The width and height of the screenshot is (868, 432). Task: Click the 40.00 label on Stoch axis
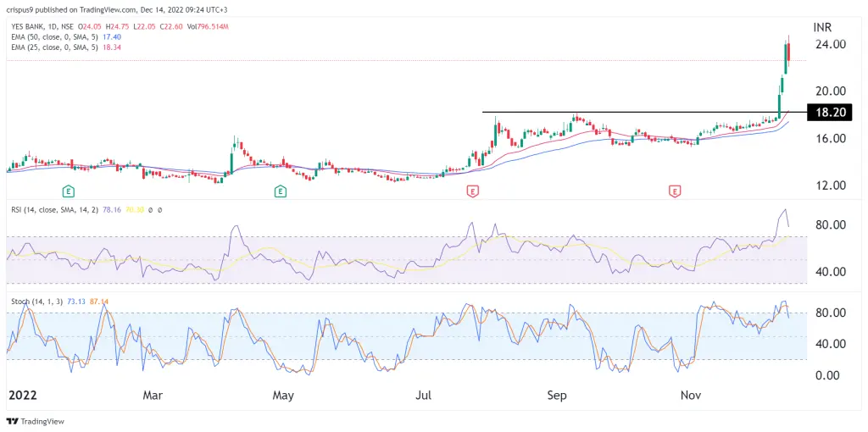[x=831, y=344]
